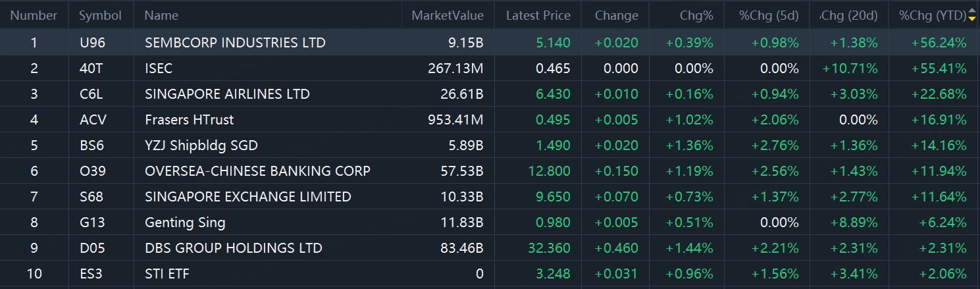Screen dimensions: 980x289
Task: Click latest price 0.465
Action: pos(554,68)
